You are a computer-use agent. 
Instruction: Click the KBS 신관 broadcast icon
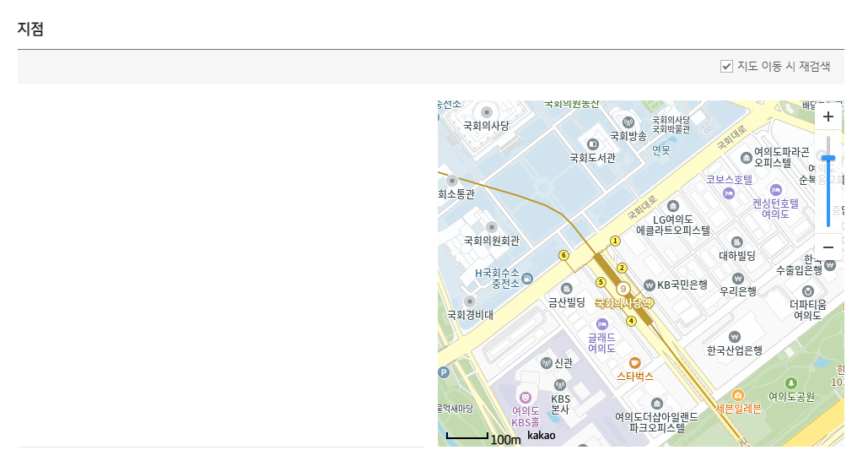(547, 363)
